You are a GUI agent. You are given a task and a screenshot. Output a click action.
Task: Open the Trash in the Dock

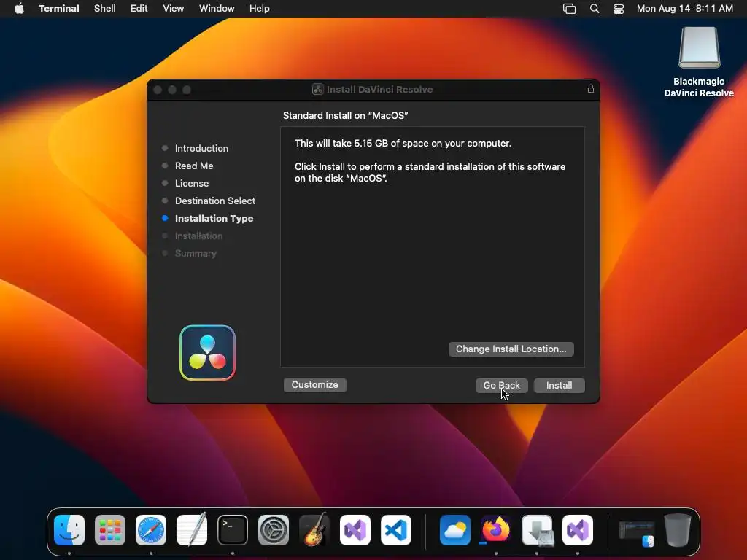tap(678, 530)
